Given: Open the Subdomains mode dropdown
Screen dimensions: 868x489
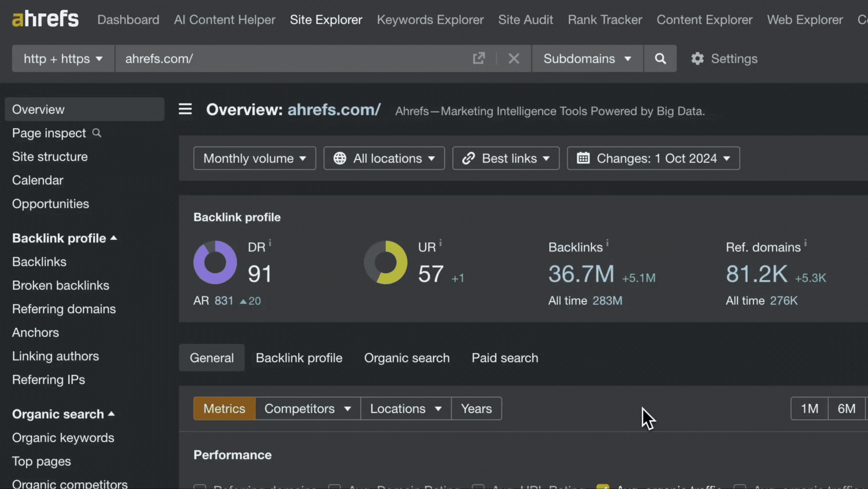Looking at the screenshot, I should point(587,58).
